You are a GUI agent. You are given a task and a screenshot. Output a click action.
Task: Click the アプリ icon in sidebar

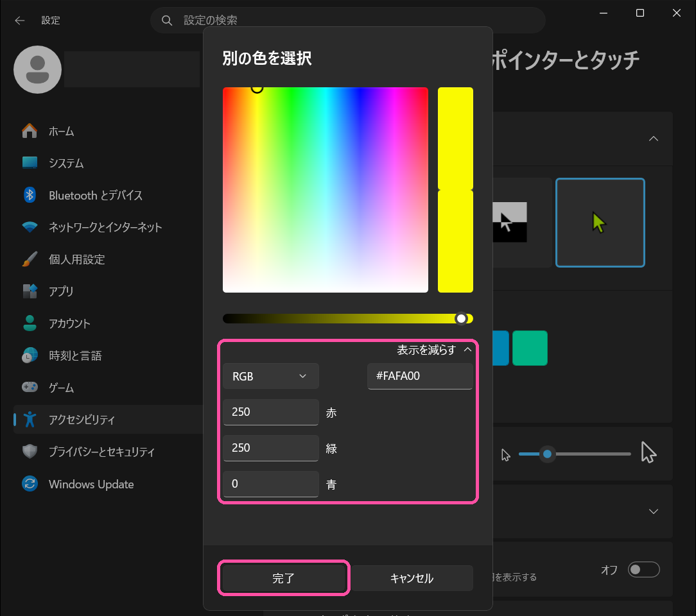pos(30,291)
